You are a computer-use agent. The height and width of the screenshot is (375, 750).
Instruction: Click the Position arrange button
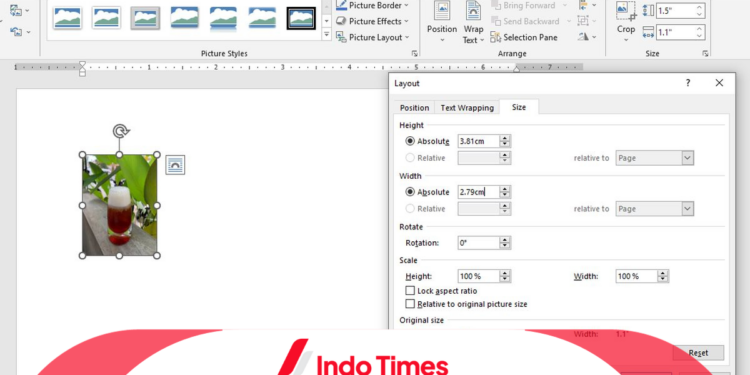coord(441,22)
